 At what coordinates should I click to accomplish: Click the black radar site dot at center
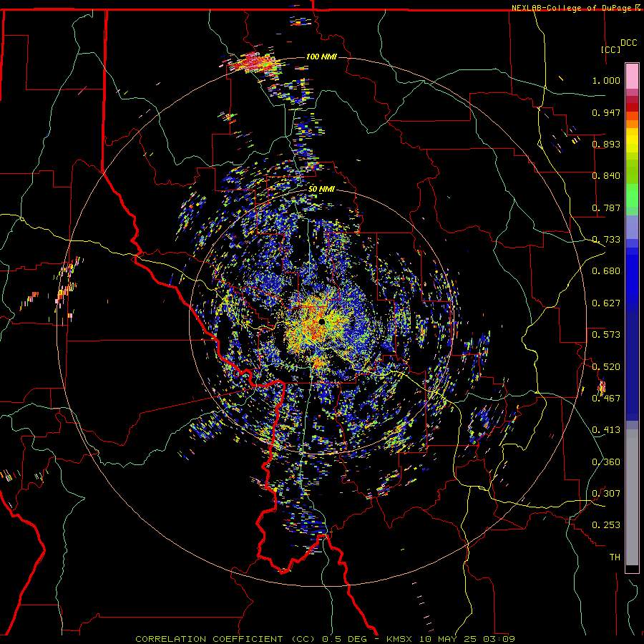[x=321, y=321]
